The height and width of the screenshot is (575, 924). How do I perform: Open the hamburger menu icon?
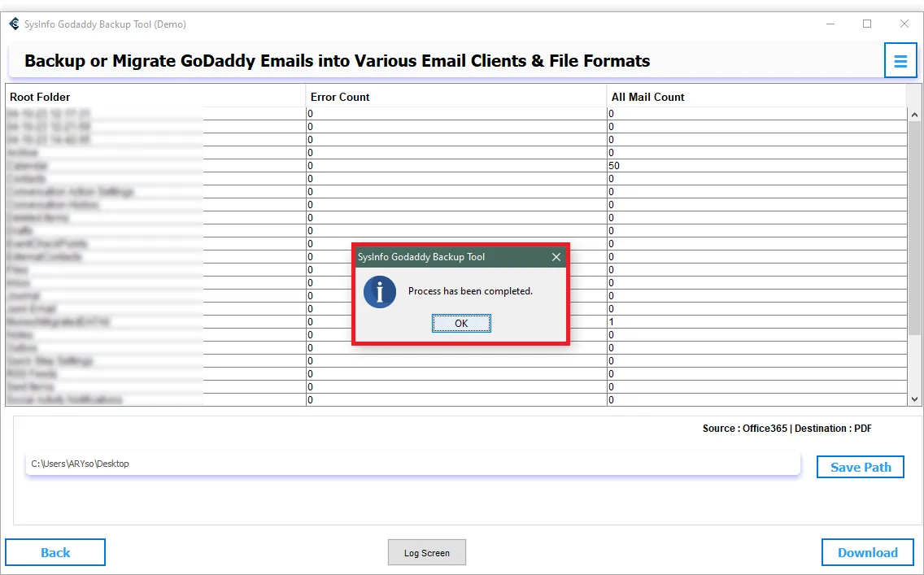pos(900,61)
